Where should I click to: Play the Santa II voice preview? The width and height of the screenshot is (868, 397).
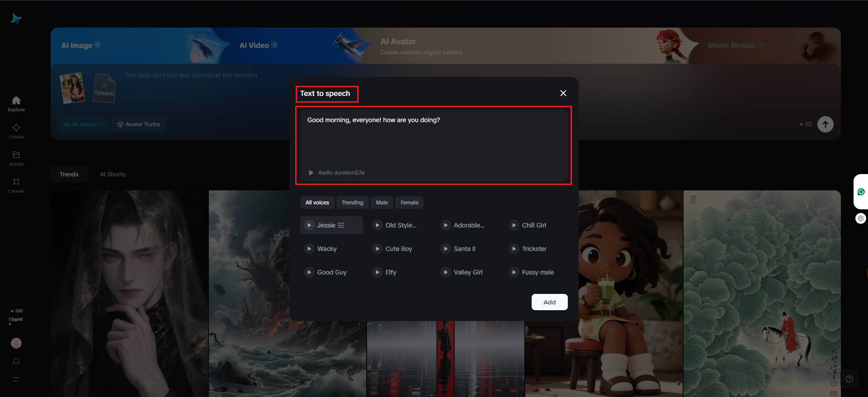pyautogui.click(x=446, y=249)
